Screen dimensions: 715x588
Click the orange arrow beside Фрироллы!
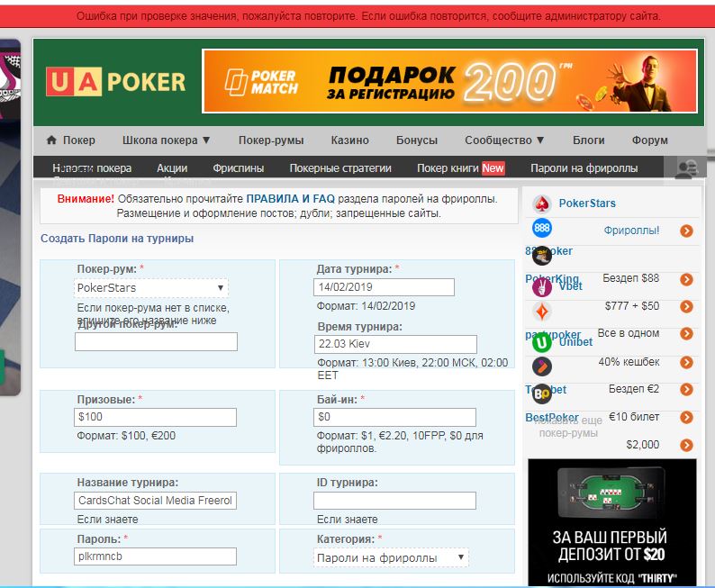tap(686, 231)
